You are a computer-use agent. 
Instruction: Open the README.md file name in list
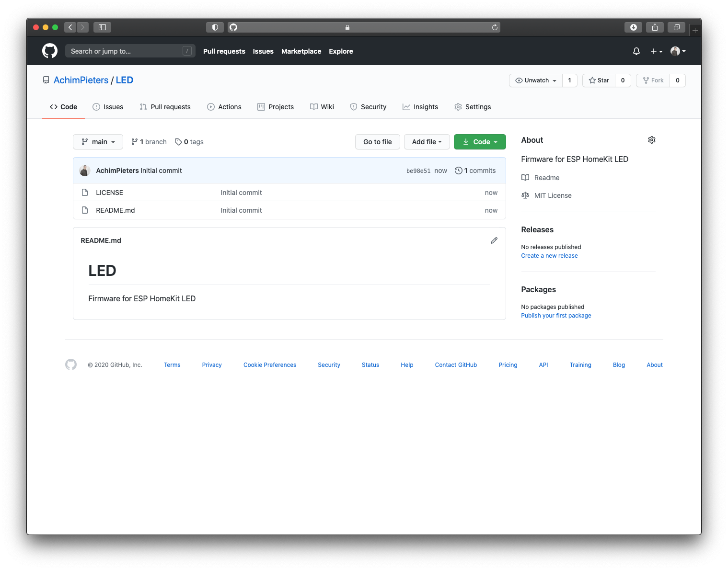116,210
